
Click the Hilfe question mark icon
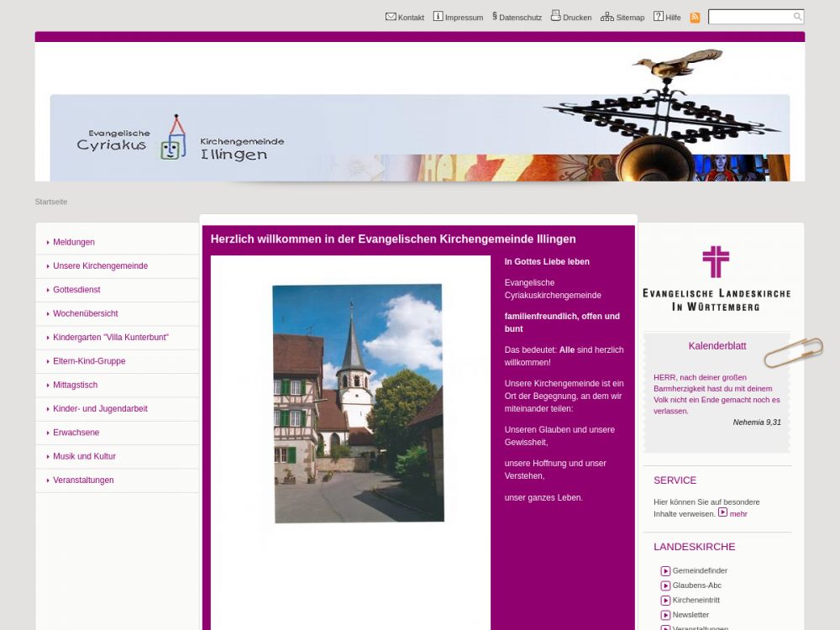tap(659, 16)
